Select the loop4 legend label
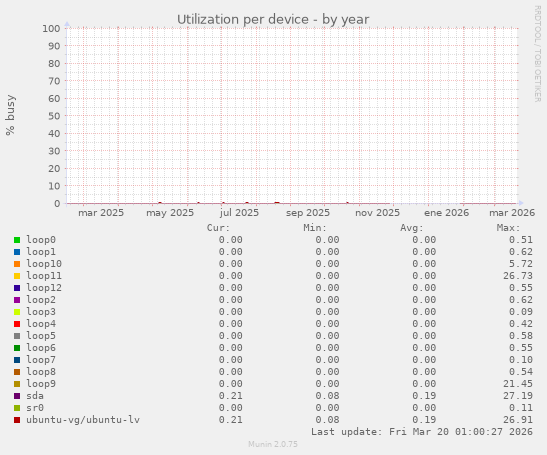Screen dimensions: 547x455 [41, 323]
